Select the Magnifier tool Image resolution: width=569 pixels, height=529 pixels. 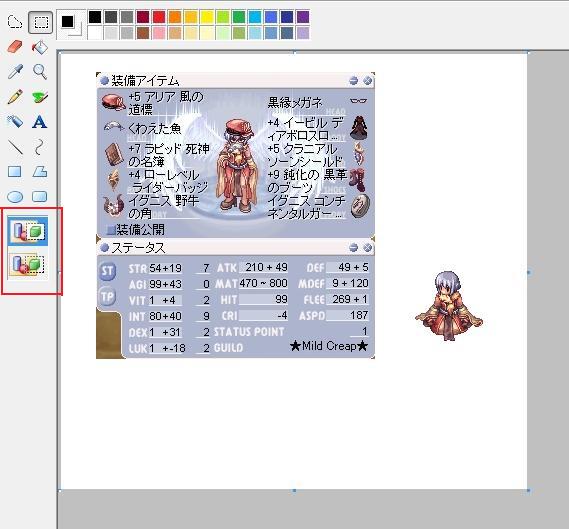[40, 71]
